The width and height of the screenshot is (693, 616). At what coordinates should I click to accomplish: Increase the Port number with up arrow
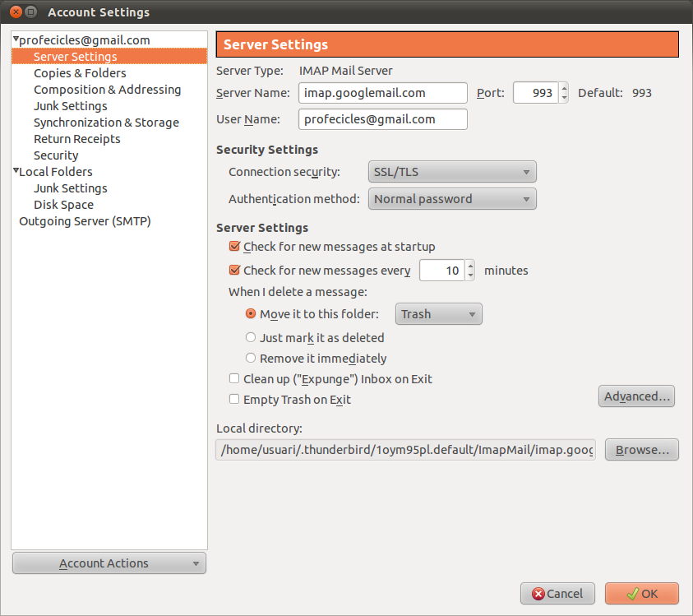563,87
